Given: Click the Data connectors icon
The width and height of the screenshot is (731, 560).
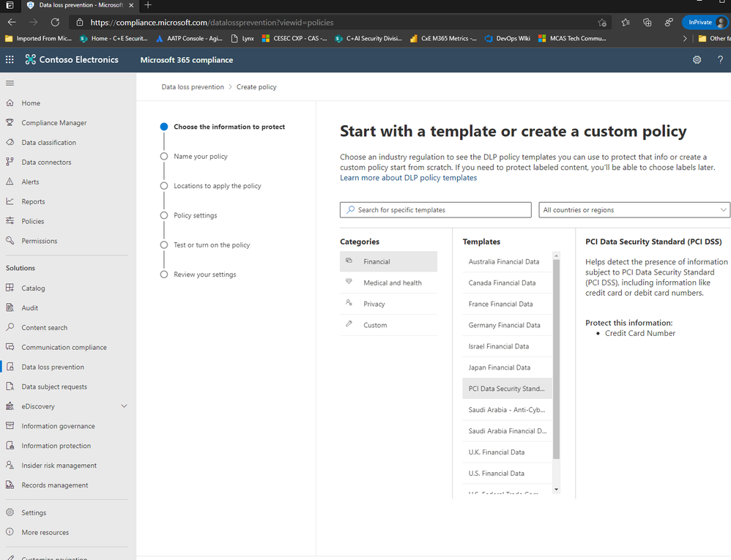Looking at the screenshot, I should point(10,162).
